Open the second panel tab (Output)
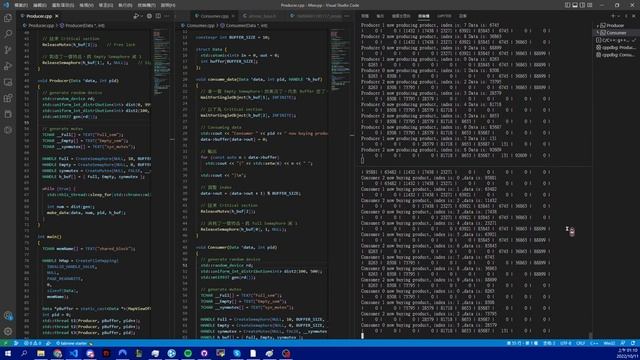Screen dimensions: 640x360 (x=380, y=16)
